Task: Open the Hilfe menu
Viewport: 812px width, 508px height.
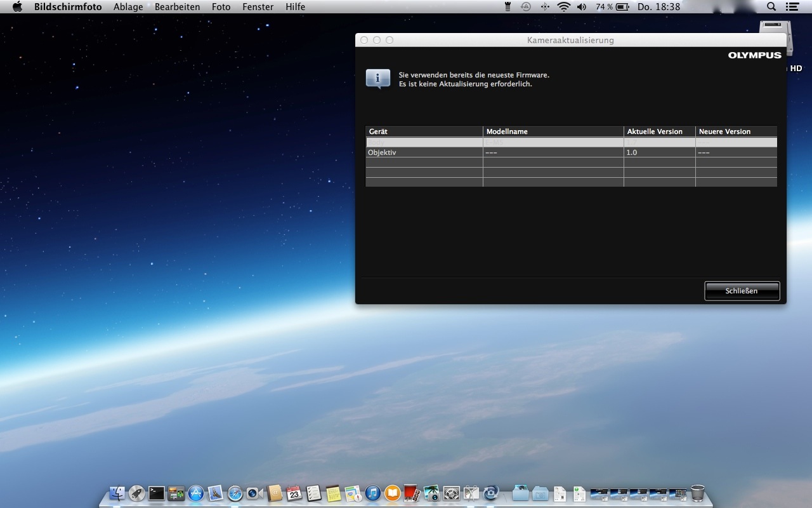Action: [295, 7]
